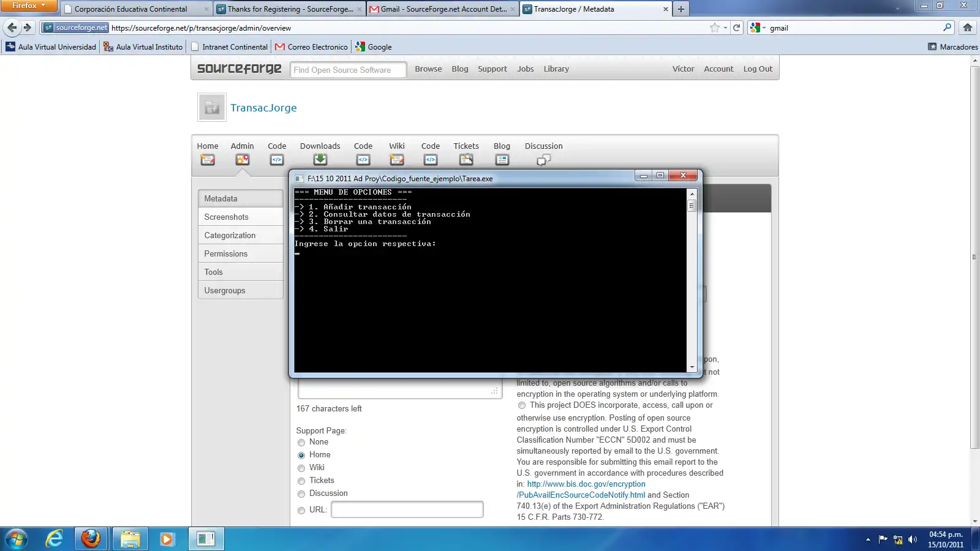Launch Internet Explorer from the taskbar
Image resolution: width=980 pixels, height=551 pixels.
[55, 539]
